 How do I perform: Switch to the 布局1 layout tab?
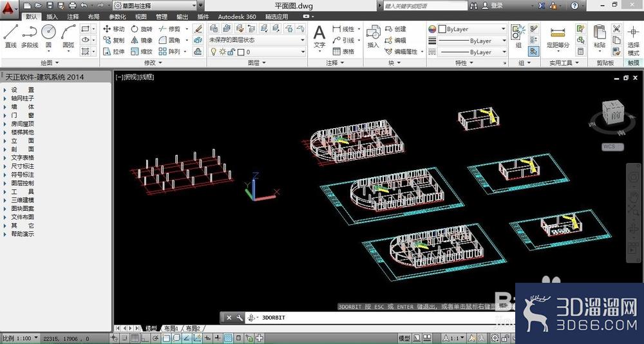tap(171, 329)
